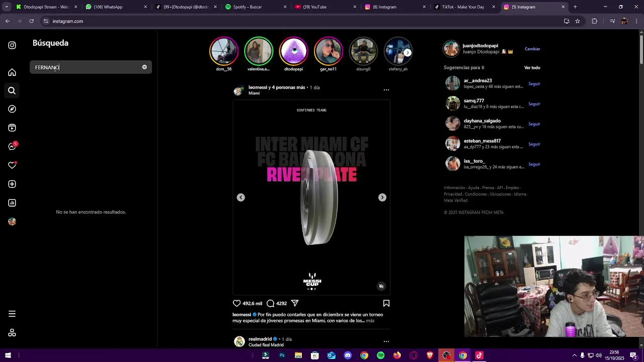View elzung0 story
Image resolution: width=644 pixels, height=362 pixels.
click(x=363, y=51)
